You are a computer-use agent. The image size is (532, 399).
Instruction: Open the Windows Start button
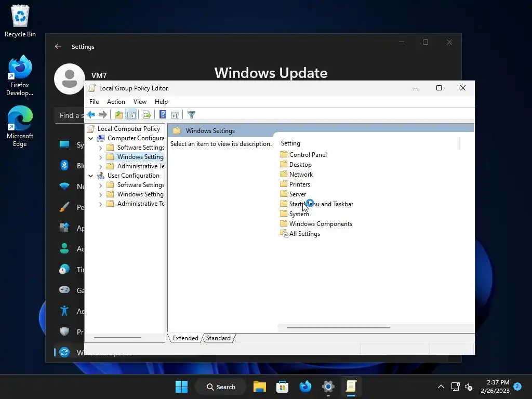(x=181, y=387)
